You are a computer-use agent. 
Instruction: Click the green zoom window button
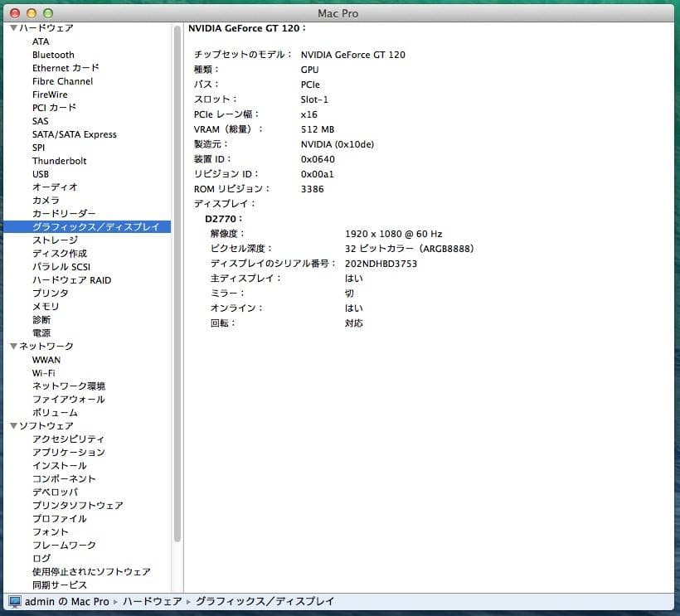[47, 13]
